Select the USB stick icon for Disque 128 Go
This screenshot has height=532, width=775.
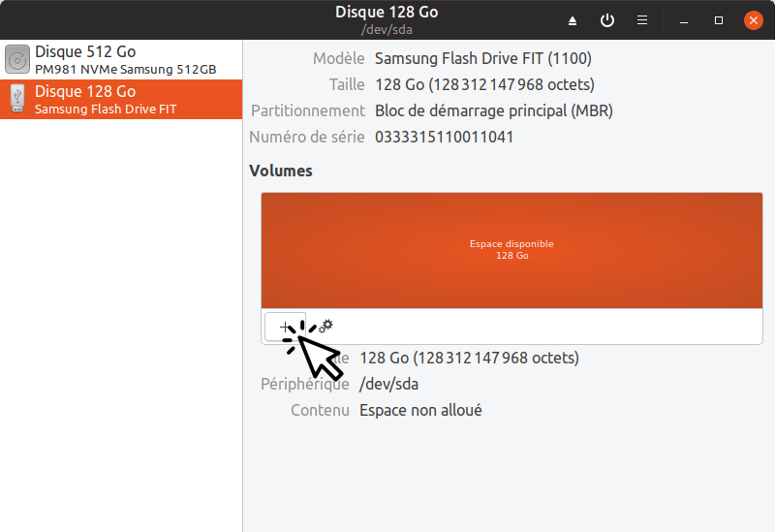17,99
